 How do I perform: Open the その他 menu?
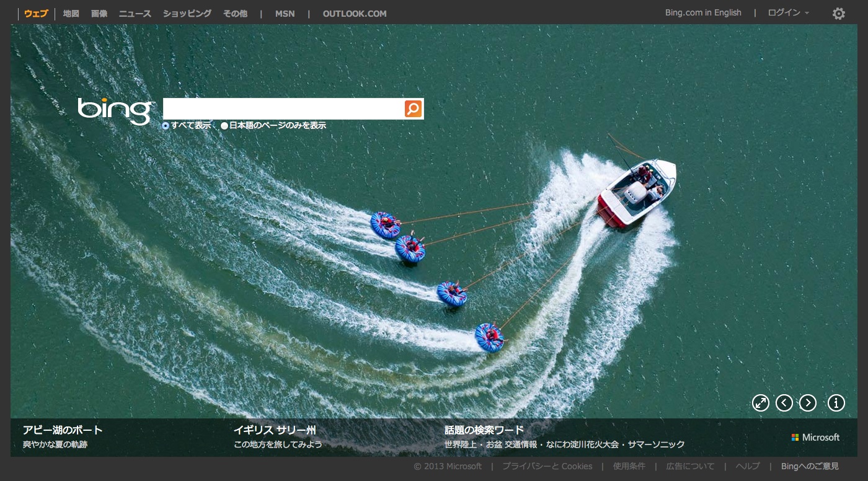point(235,14)
